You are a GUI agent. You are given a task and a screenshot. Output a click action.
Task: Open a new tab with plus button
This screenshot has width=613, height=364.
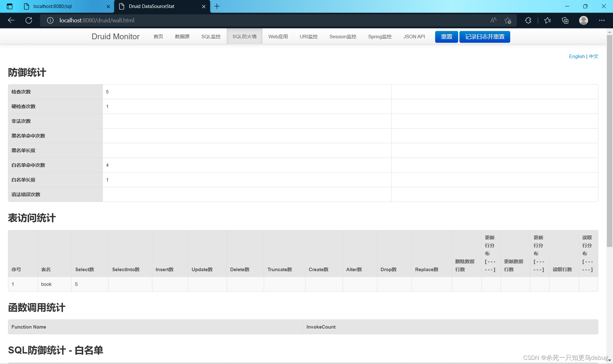[x=217, y=6]
